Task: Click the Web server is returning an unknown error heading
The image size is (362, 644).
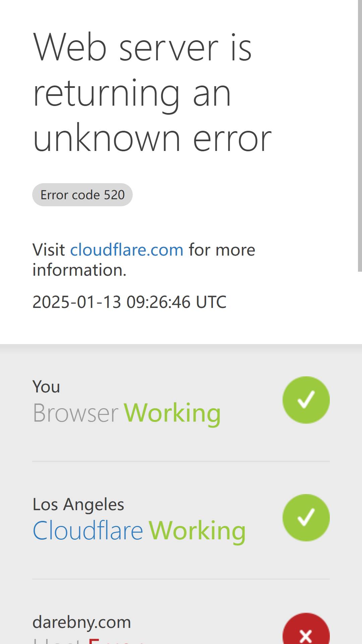Action: [153, 93]
